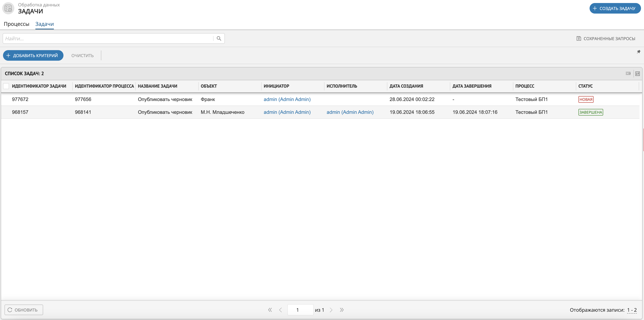Sort by Инициатор column header
644x320 pixels.
pyautogui.click(x=276, y=86)
